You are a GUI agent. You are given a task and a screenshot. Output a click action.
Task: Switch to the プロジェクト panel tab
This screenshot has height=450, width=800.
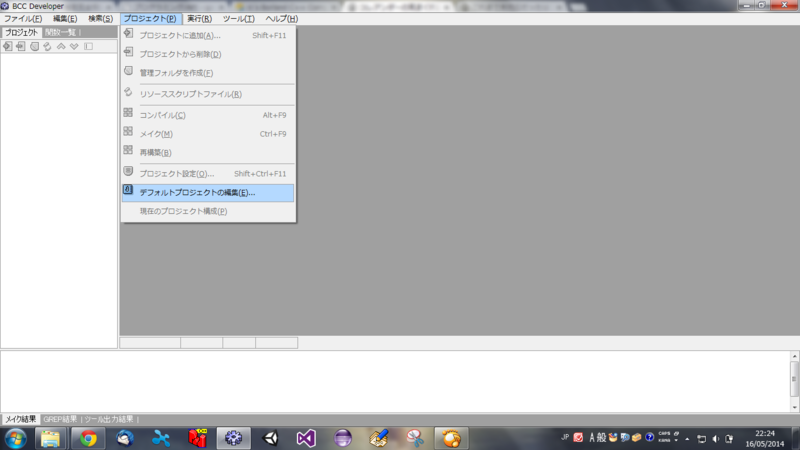[21, 32]
